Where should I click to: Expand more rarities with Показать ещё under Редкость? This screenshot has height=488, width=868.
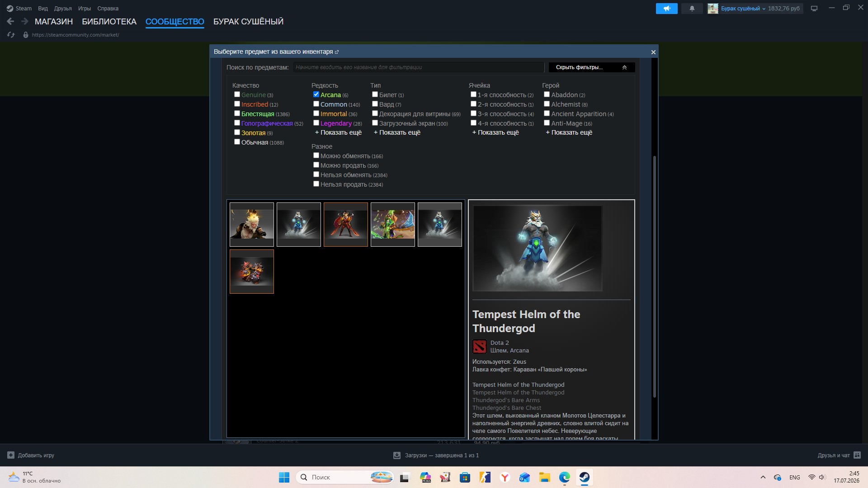tap(338, 132)
